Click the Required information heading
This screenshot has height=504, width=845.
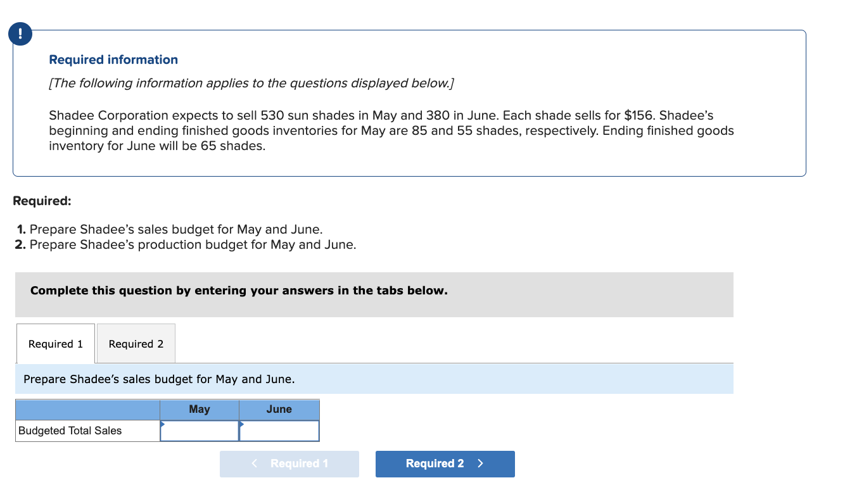[113, 60]
